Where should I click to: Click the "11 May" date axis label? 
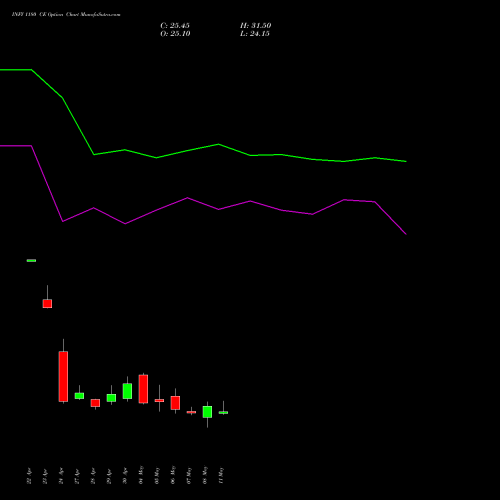click(221, 475)
